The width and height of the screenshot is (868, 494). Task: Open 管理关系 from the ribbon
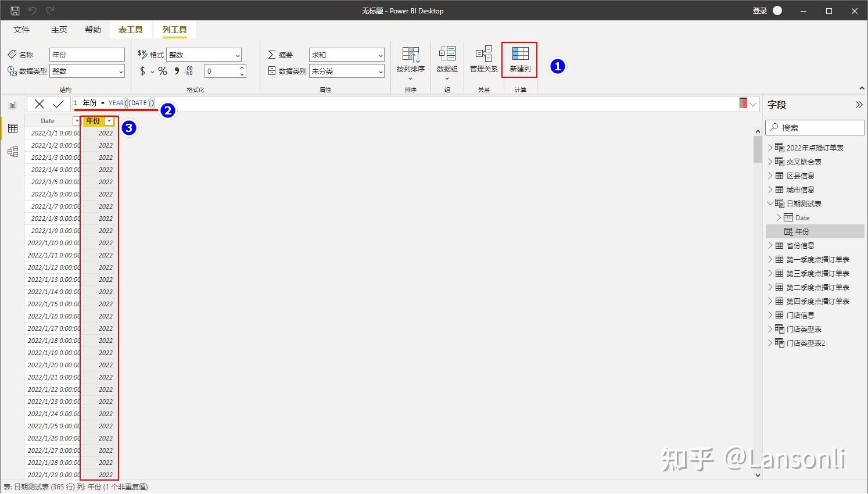click(483, 59)
